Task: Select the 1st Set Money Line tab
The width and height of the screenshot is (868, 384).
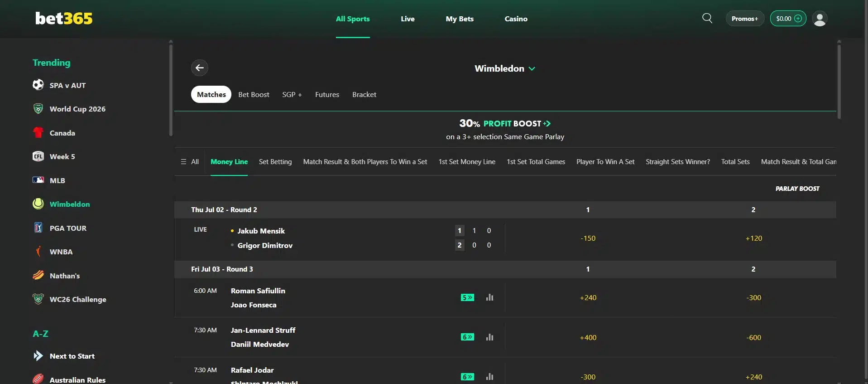Action: click(467, 162)
